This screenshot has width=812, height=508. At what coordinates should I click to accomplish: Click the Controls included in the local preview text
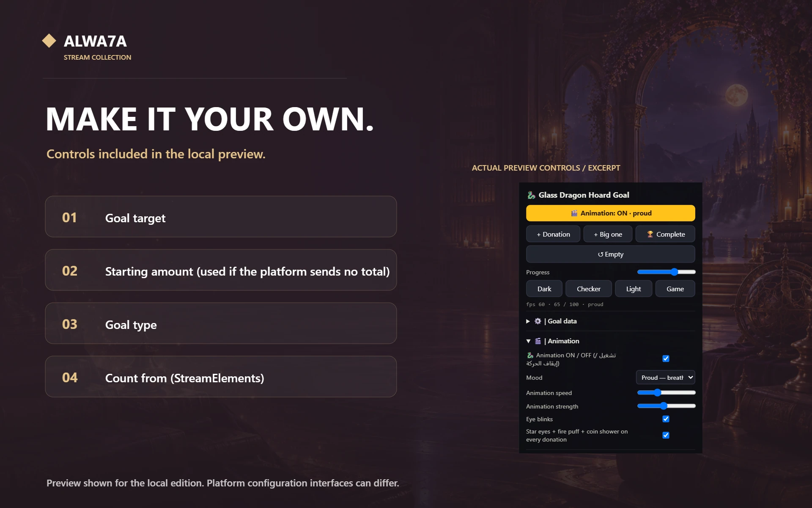(156, 154)
